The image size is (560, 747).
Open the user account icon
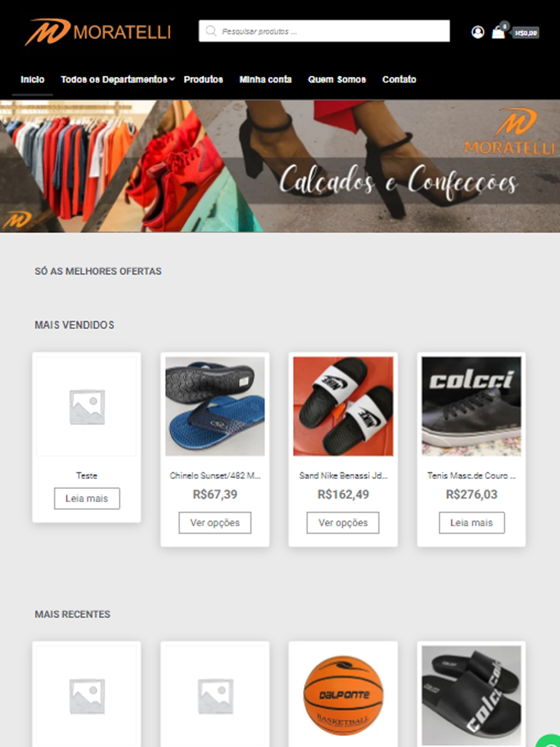point(478,32)
